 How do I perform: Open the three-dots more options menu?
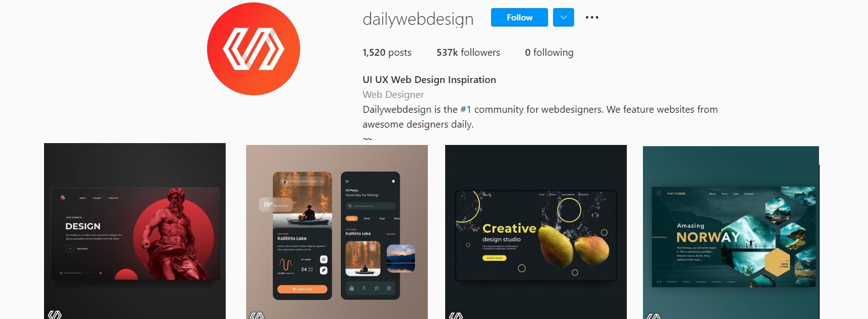592,17
